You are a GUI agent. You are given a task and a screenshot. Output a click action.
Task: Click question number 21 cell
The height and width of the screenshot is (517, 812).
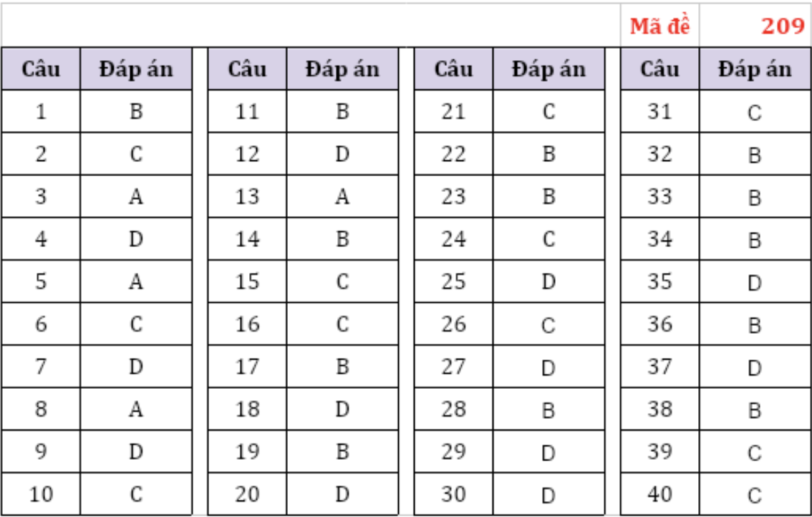point(453,112)
